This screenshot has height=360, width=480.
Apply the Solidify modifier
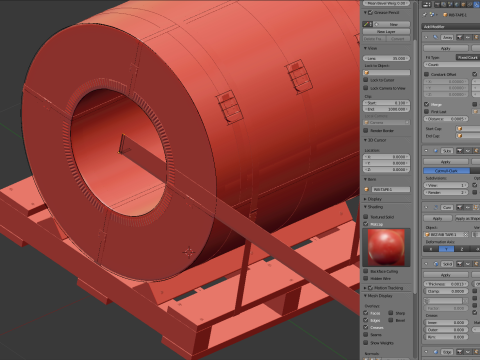pos(446,275)
